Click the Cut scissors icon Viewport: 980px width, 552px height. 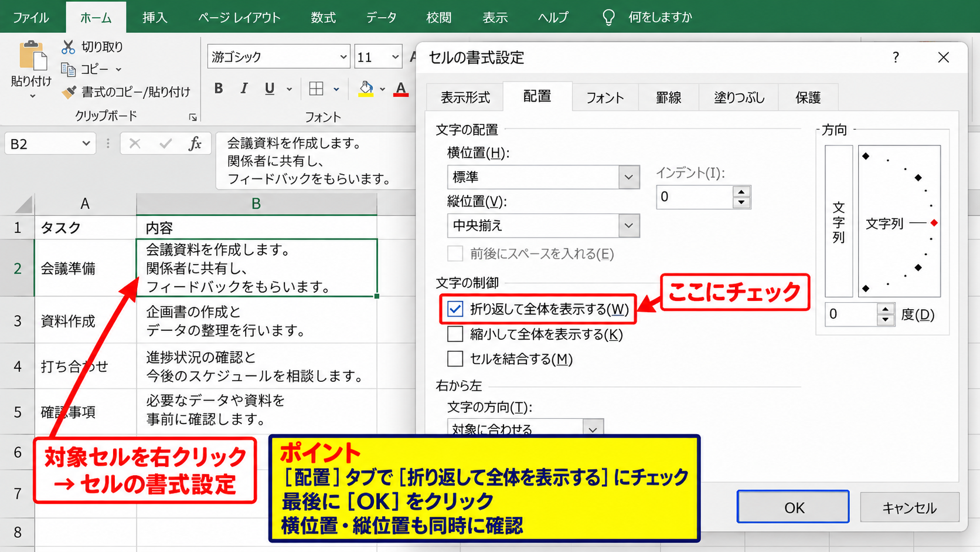(x=69, y=47)
